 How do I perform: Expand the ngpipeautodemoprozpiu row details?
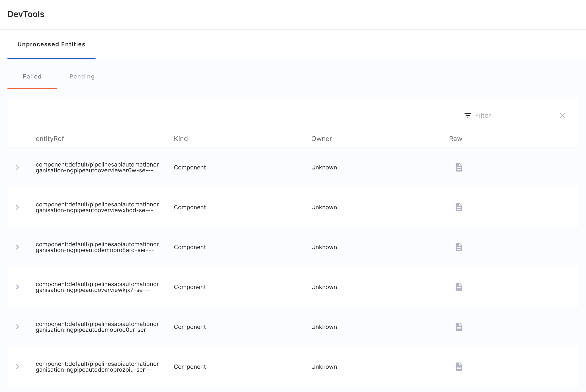click(x=17, y=367)
